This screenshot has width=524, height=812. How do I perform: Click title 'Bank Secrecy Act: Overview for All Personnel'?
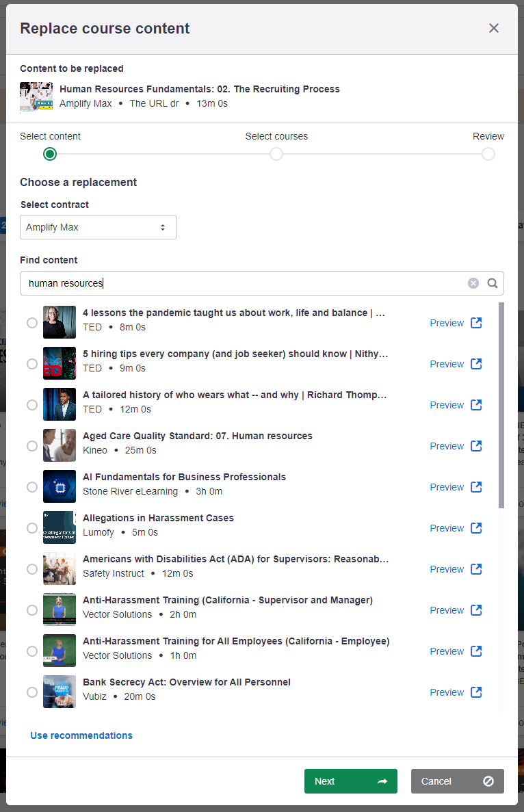point(187,682)
